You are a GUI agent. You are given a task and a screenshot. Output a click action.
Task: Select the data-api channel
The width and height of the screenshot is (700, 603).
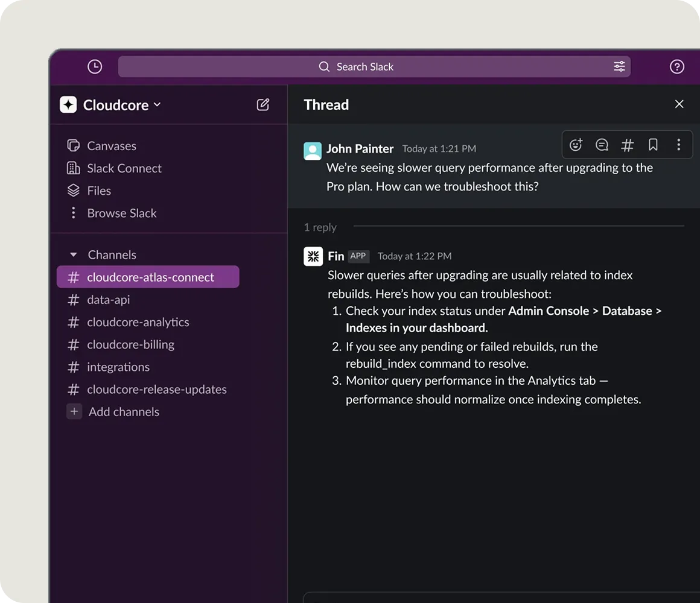[x=108, y=300]
